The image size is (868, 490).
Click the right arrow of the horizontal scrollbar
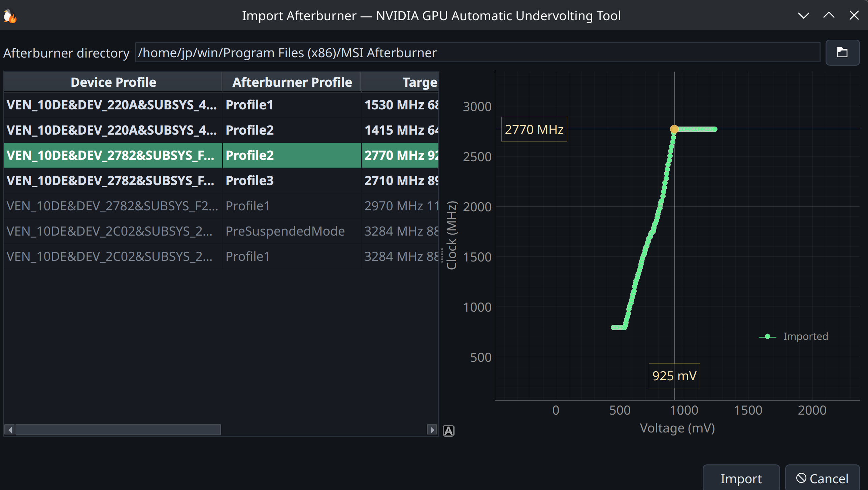(x=432, y=430)
